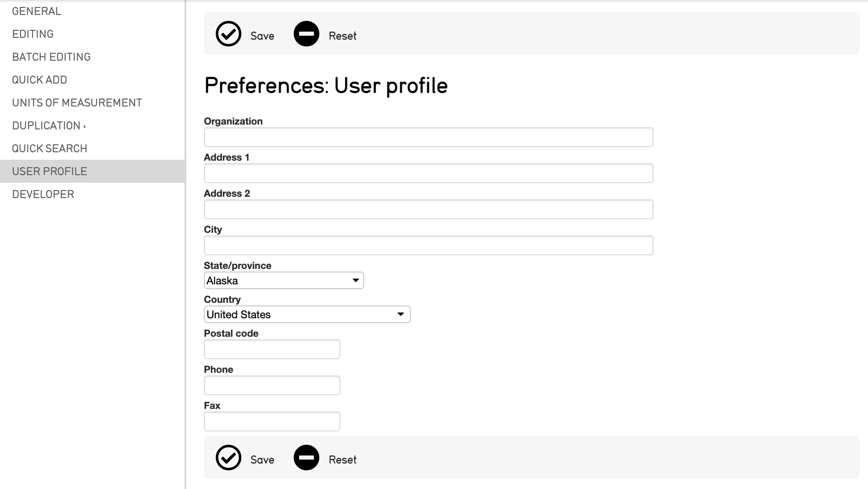Select the Developer section

(43, 194)
